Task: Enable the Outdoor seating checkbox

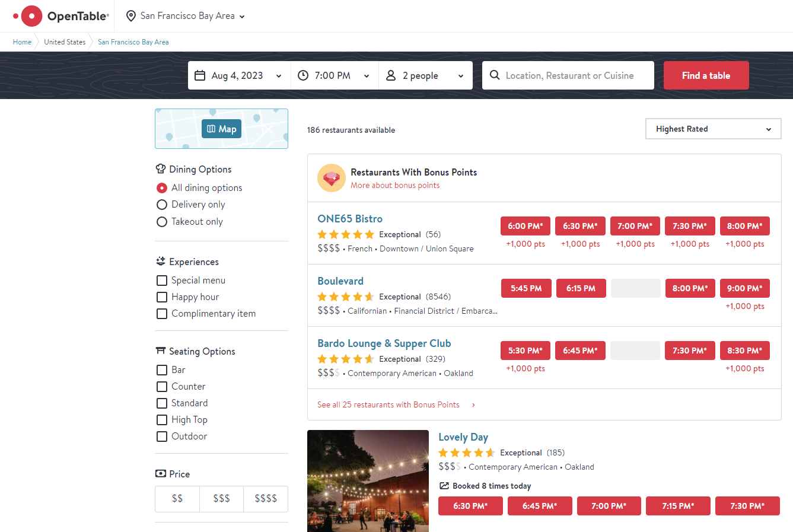Action: pos(161,437)
